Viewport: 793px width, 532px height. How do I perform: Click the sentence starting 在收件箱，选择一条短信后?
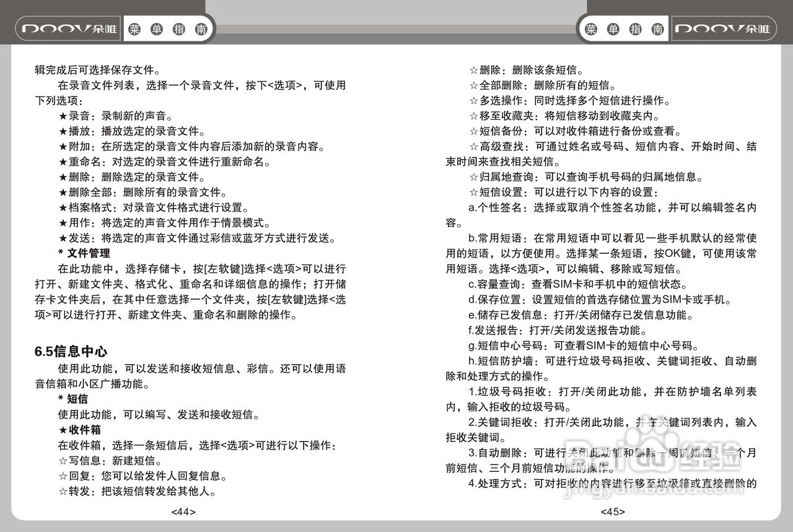pos(197,445)
